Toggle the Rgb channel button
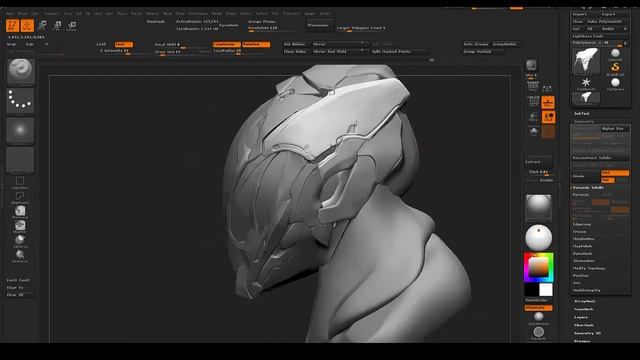The image size is (640, 360). [x=30, y=44]
